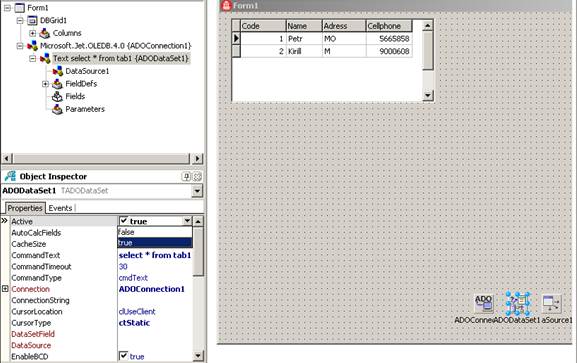Select the DataSource1 tree item
The width and height of the screenshot is (577, 363).
87,71
